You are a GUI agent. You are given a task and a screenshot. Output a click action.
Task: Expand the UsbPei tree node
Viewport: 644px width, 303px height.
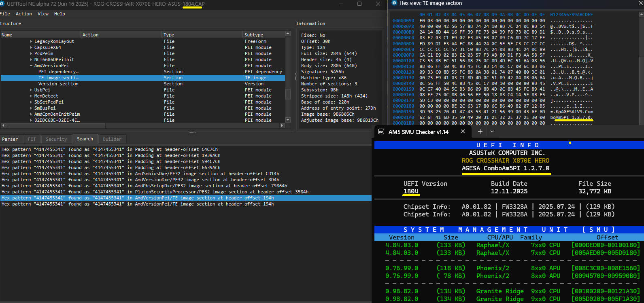(x=31, y=90)
